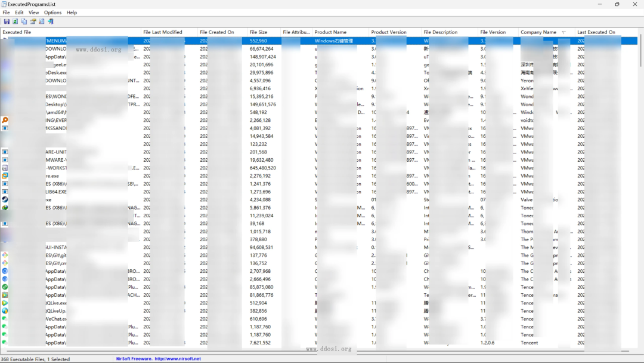644x363 pixels.
Task: Click the green icon of the 7,621,552 row
Action: 5,343
